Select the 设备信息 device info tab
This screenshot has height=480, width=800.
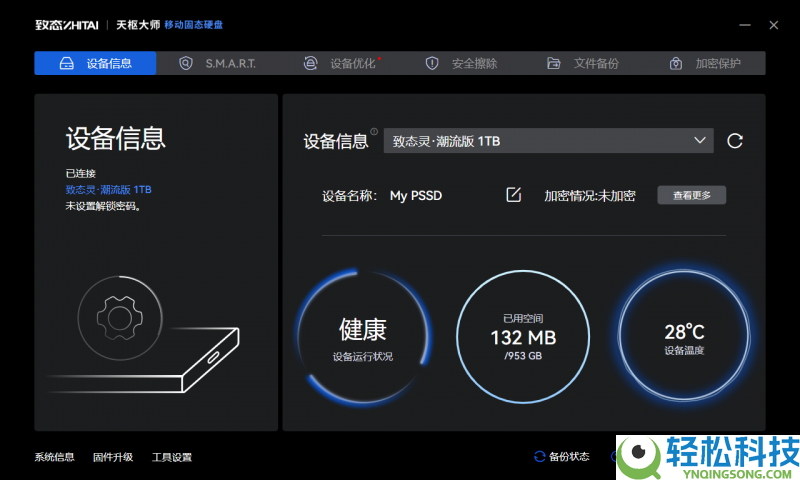96,64
